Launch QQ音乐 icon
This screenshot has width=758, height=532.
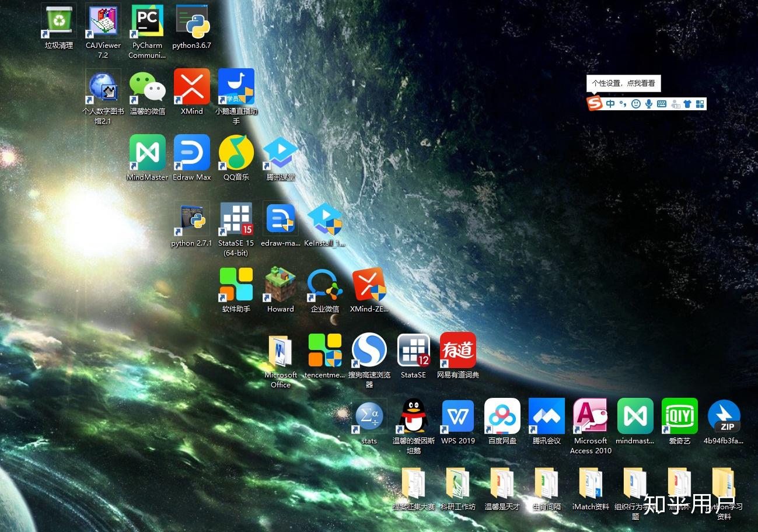[236, 153]
